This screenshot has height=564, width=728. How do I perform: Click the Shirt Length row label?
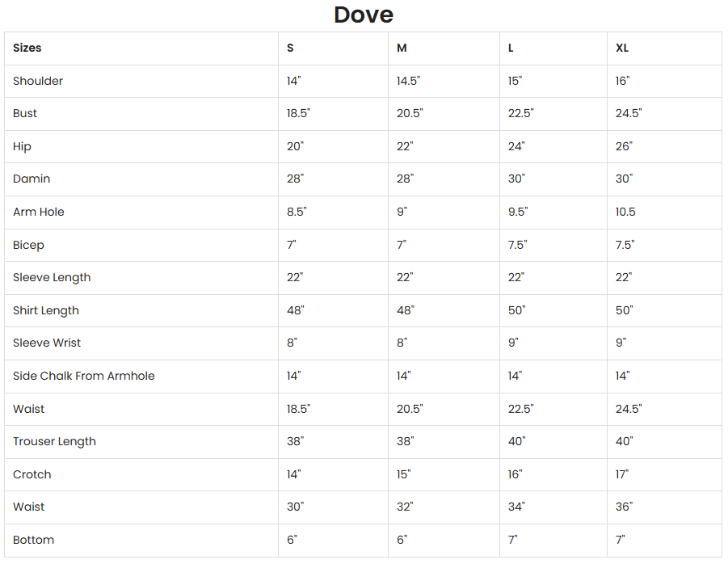point(46,310)
